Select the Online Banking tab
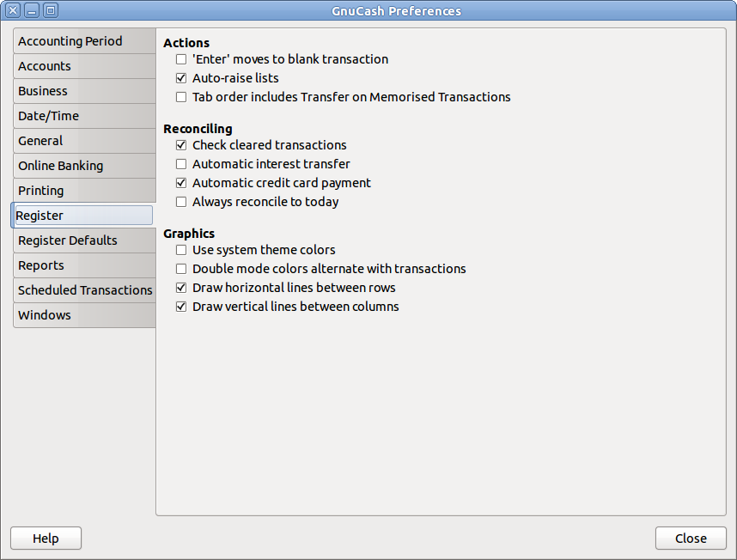Viewport: 737px width, 560px height. point(84,166)
